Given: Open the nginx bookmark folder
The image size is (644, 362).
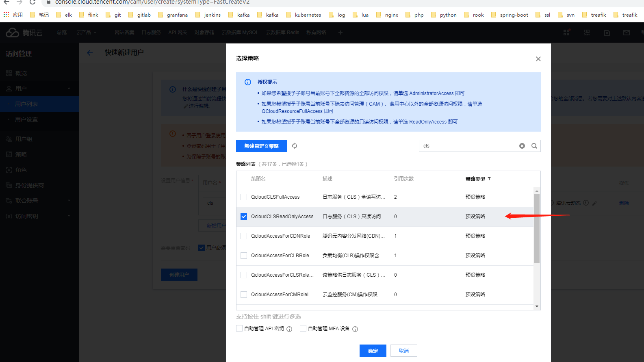Looking at the screenshot, I should click(x=387, y=15).
